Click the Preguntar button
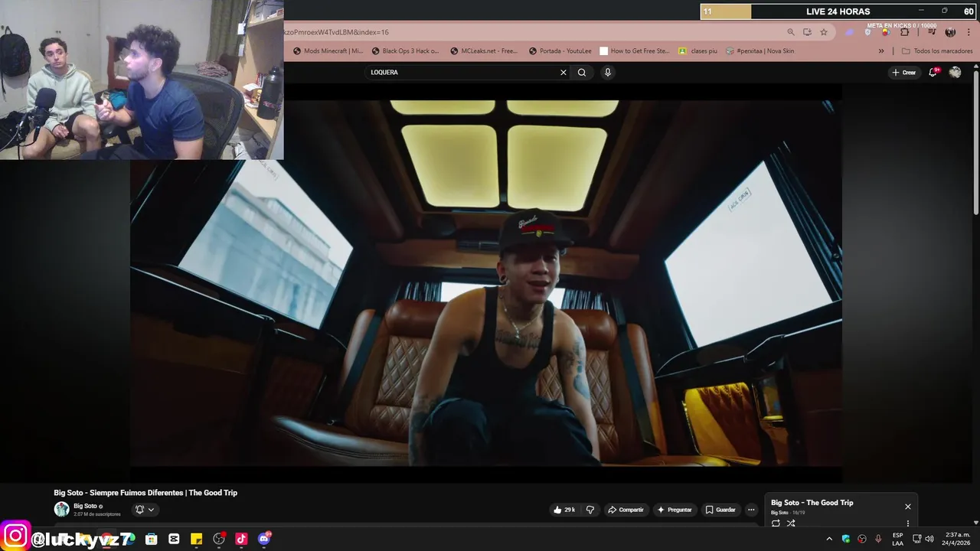Image resolution: width=980 pixels, height=551 pixels. (x=675, y=510)
